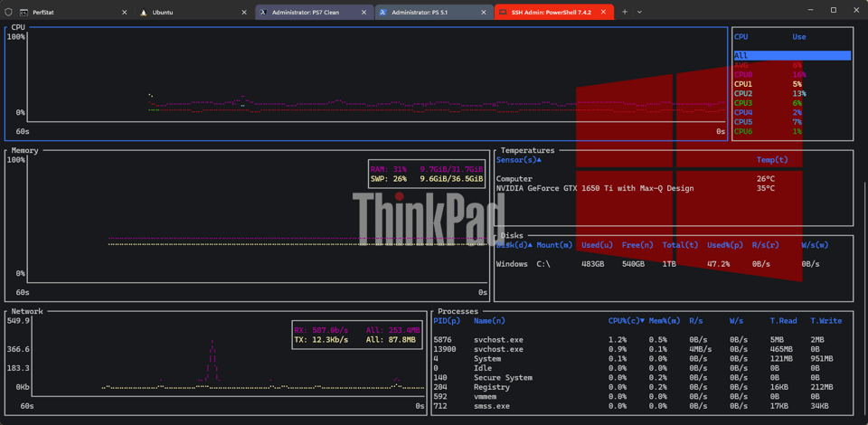Click the PS 5.1 tab's PowerShell icon

pos(383,13)
